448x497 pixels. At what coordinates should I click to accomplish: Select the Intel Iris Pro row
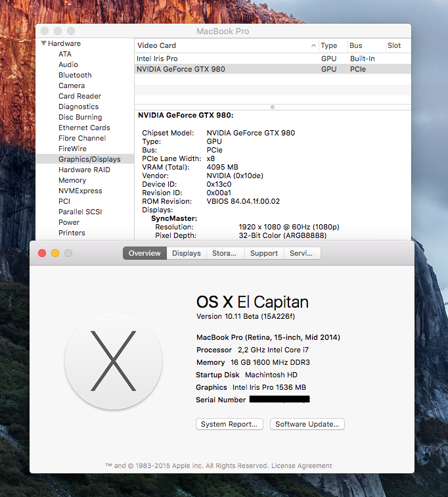click(273, 59)
